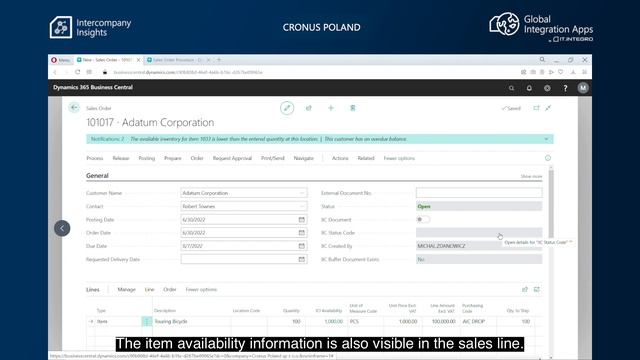Open the Requested Delivery Date calendar picker
The image size is (640, 360).
coord(302,259)
